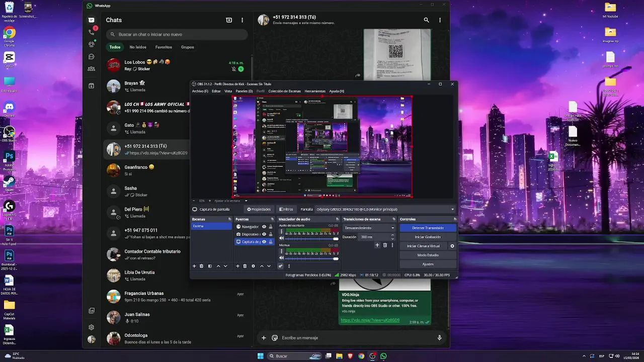644x362 pixels.
Task: Open WhatsApp calls sidebar icon
Action: pos(92,32)
